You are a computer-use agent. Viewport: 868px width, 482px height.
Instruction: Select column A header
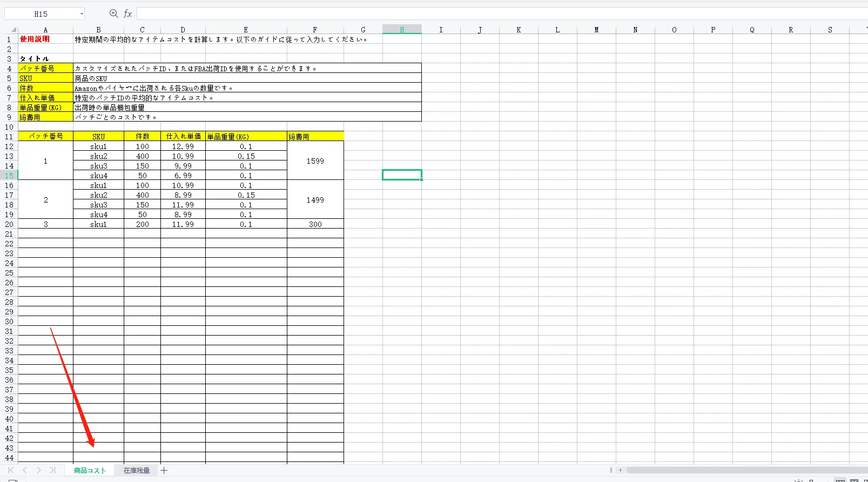(45, 30)
